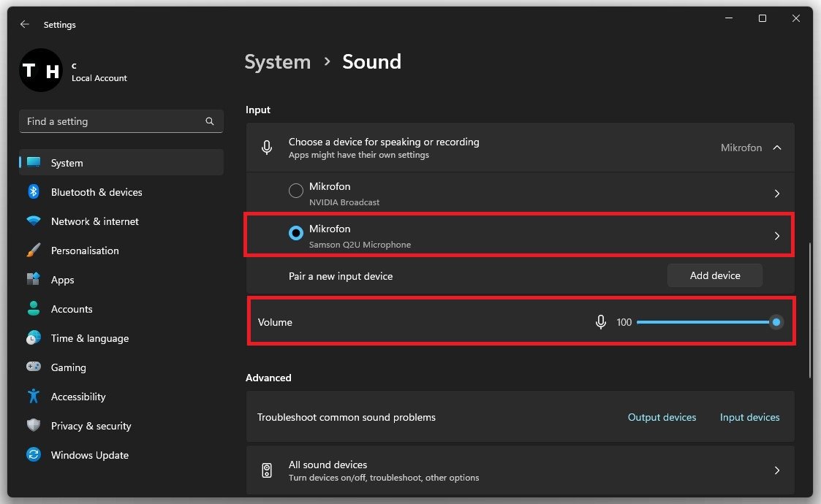
Task: Click the Bluetooth & devices icon
Action: click(34, 192)
